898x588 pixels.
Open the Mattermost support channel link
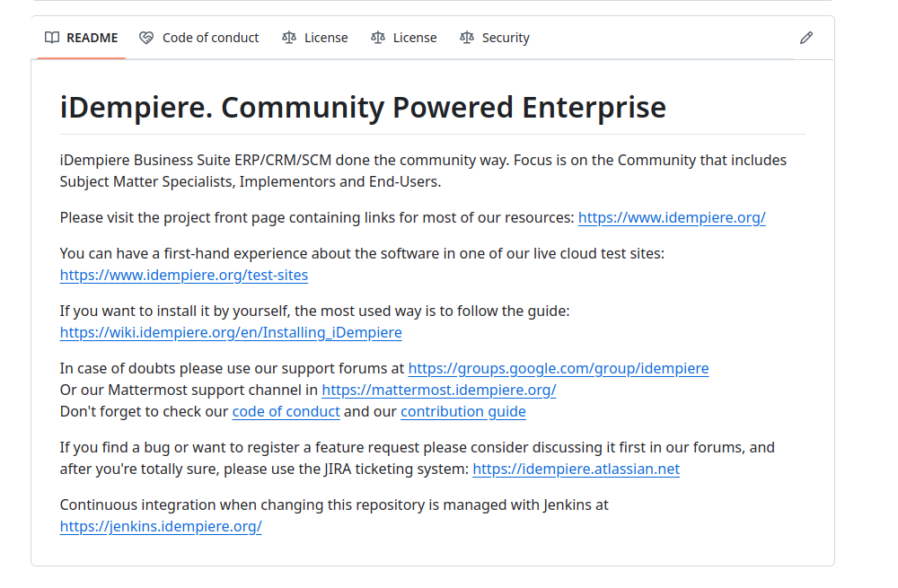coord(438,390)
